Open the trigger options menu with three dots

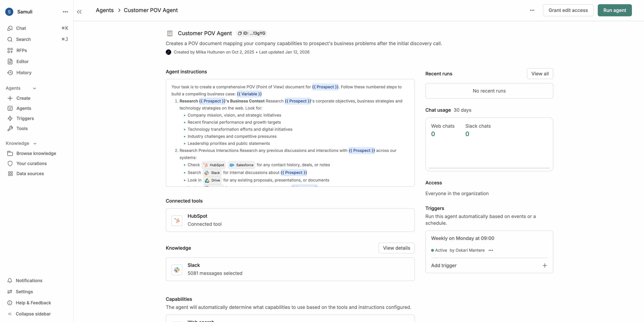pos(491,250)
